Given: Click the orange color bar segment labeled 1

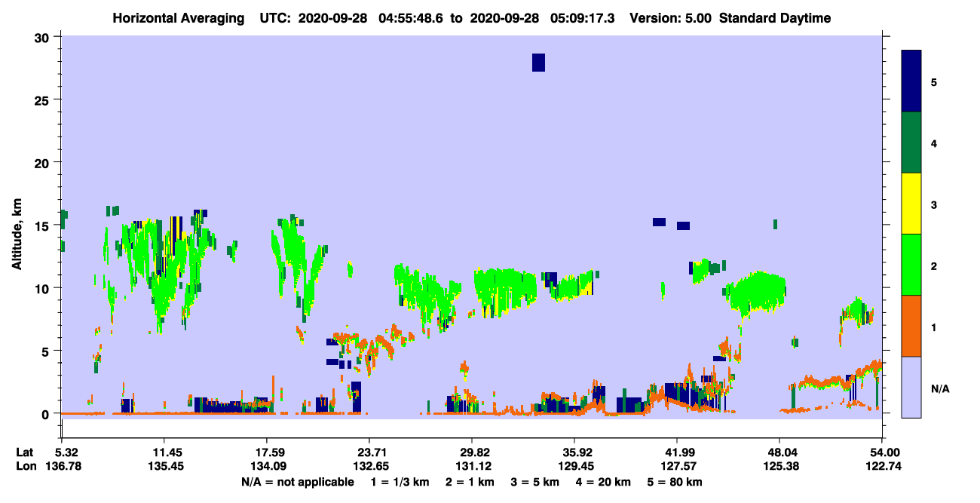Looking at the screenshot, I should coord(911,326).
